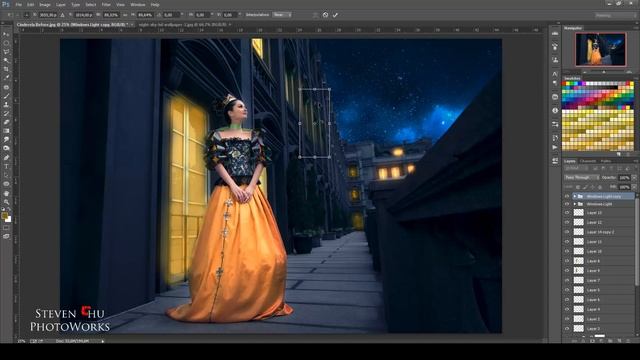The image size is (640, 360).
Task: Select the History Brush tool
Action: point(6,113)
